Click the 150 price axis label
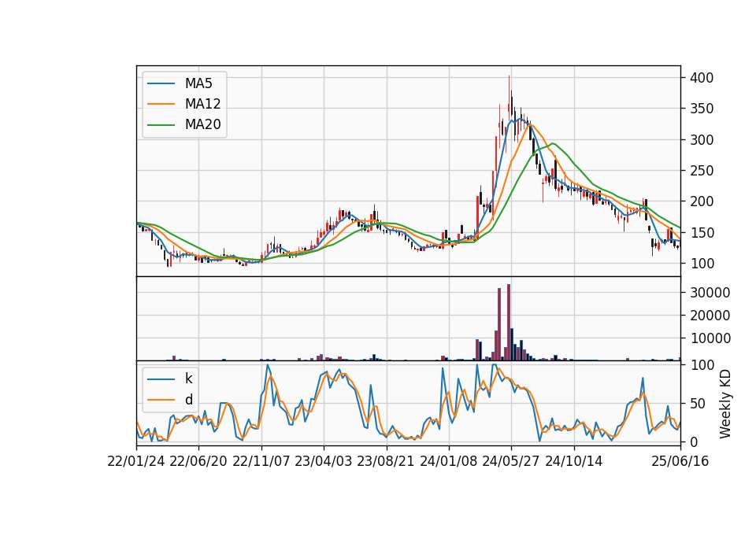Viewport: 756px width, 543px height. (702, 233)
